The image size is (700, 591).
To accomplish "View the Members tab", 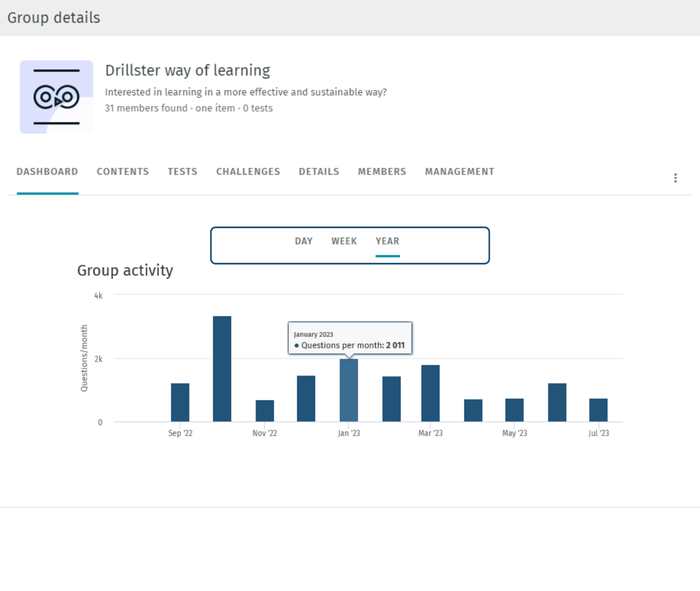I will coord(382,172).
